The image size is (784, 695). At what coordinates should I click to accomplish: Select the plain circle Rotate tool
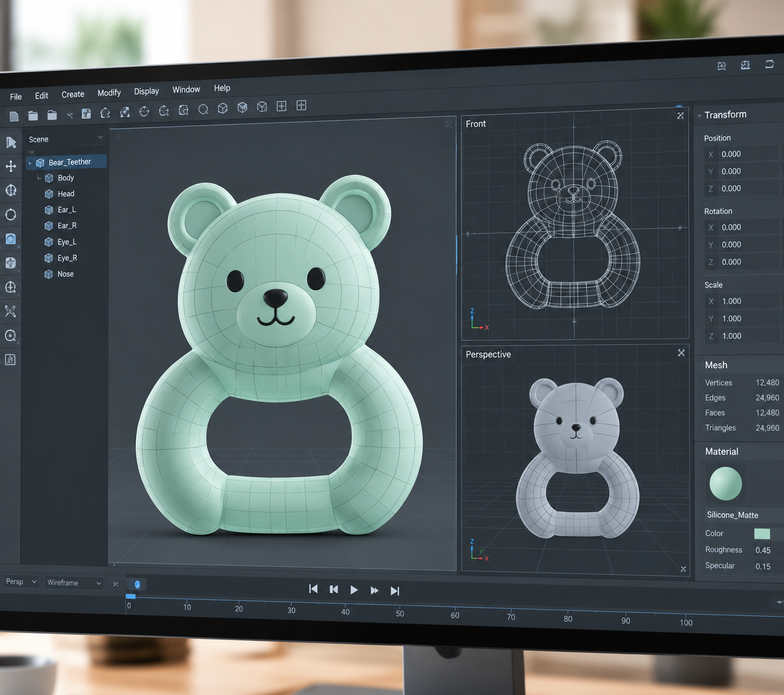11,215
